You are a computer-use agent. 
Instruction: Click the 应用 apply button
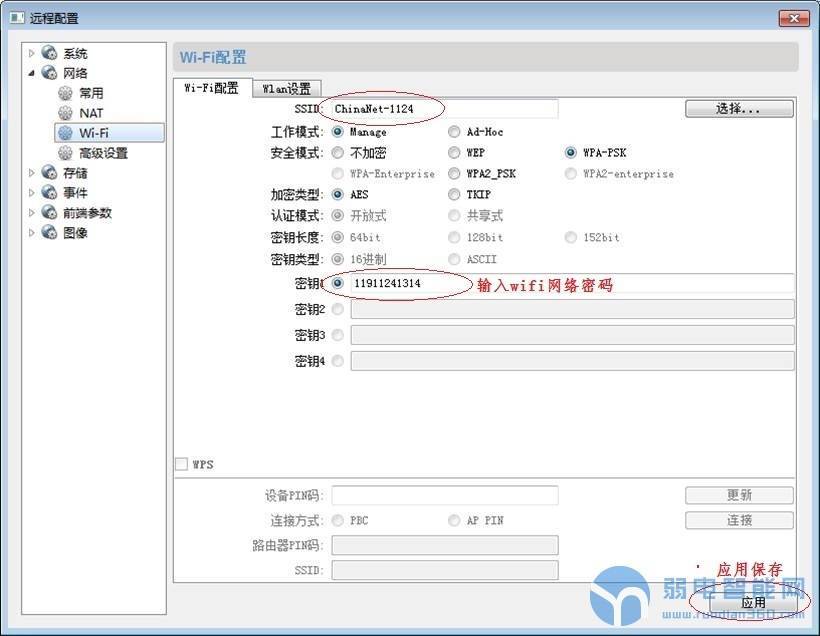point(752,603)
